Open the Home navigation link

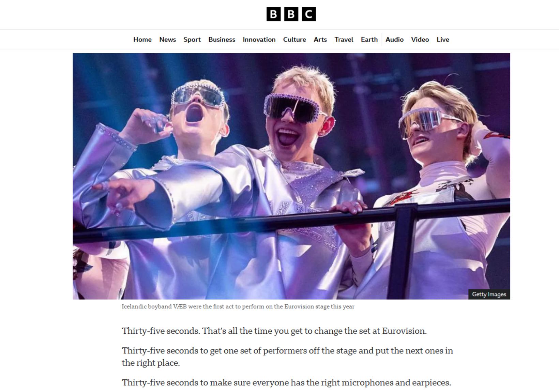pos(142,40)
